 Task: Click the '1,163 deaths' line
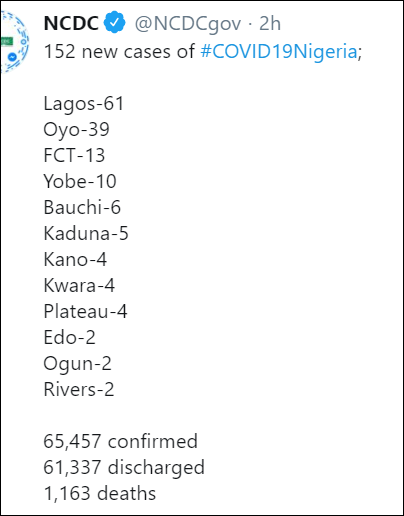(x=100, y=493)
